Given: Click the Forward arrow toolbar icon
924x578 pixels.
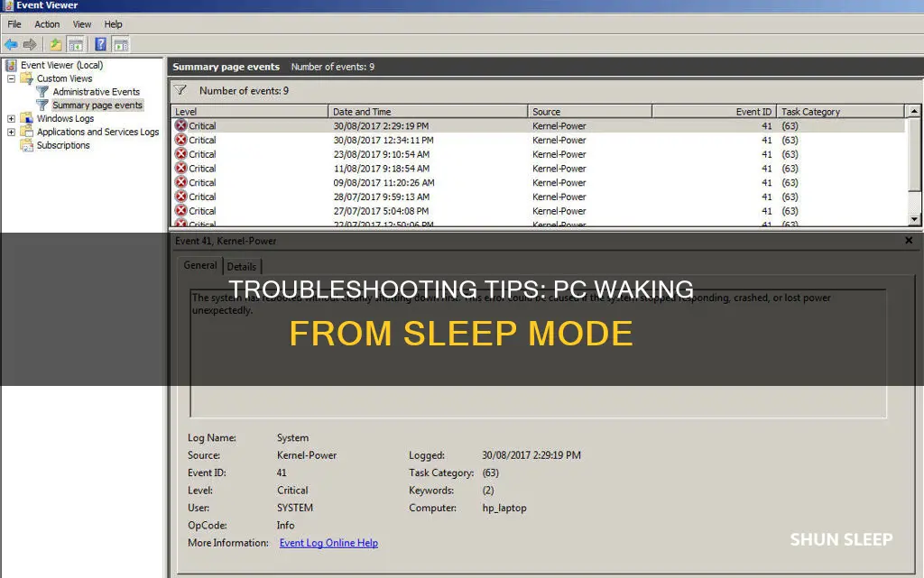Looking at the screenshot, I should coord(30,44).
